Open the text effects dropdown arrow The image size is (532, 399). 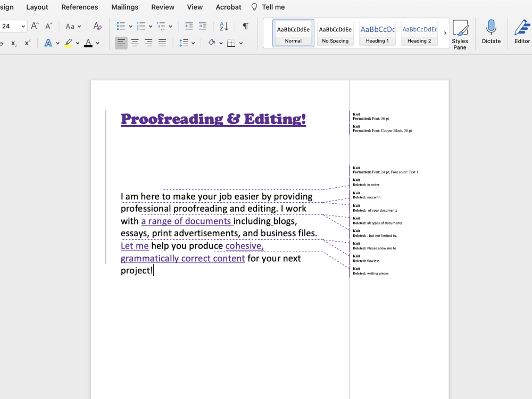[x=57, y=44]
